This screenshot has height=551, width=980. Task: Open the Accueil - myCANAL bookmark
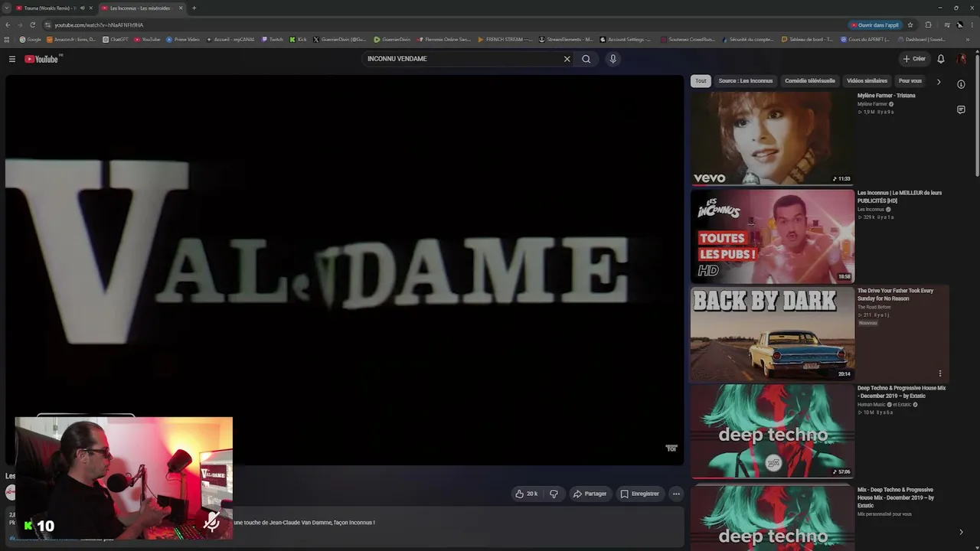pyautogui.click(x=230, y=40)
